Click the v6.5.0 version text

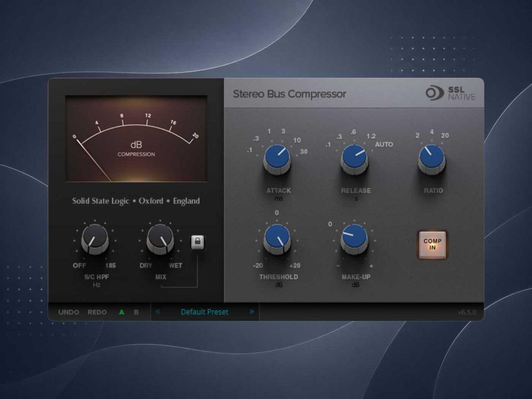467,312
